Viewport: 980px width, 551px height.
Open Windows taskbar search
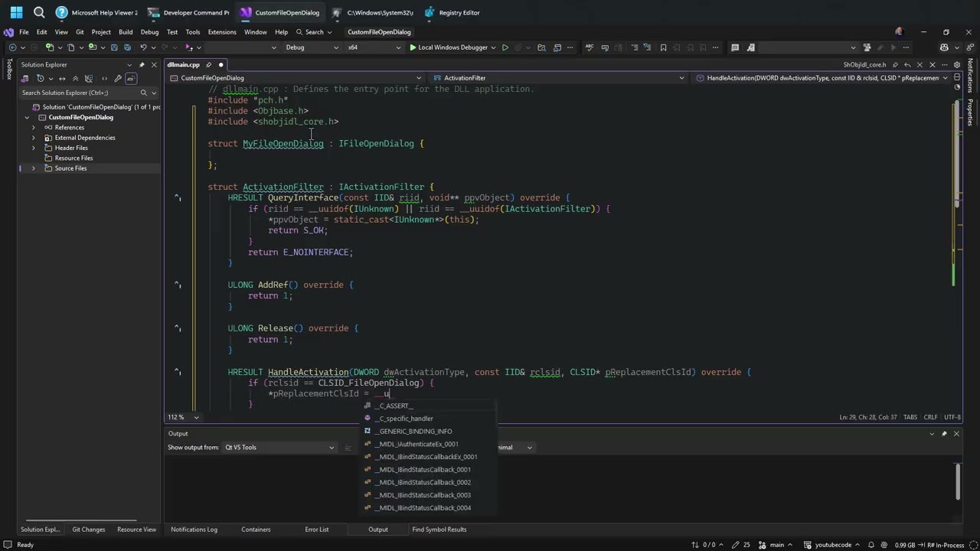point(39,12)
